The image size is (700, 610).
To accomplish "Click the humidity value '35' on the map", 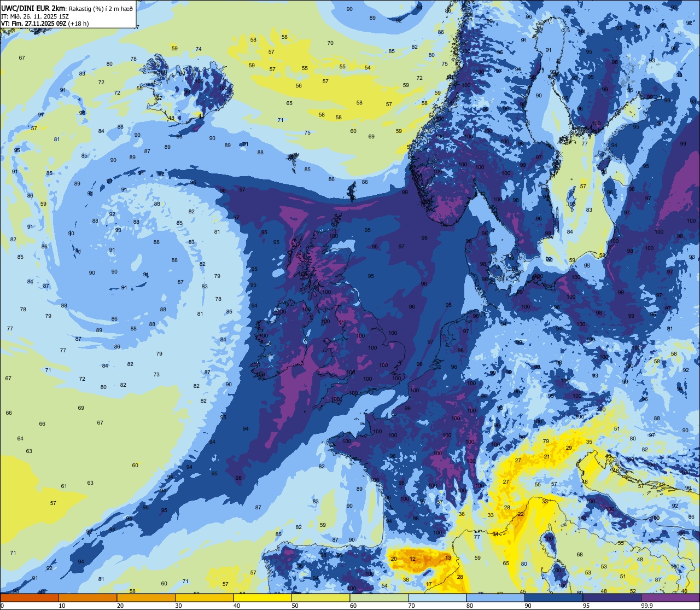I will point(589,441).
